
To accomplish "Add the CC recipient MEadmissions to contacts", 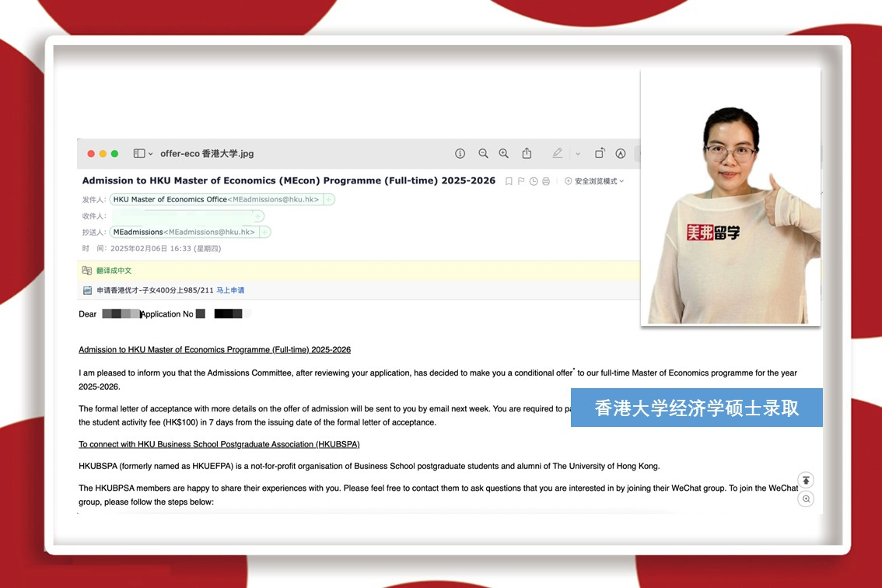I will (x=265, y=232).
